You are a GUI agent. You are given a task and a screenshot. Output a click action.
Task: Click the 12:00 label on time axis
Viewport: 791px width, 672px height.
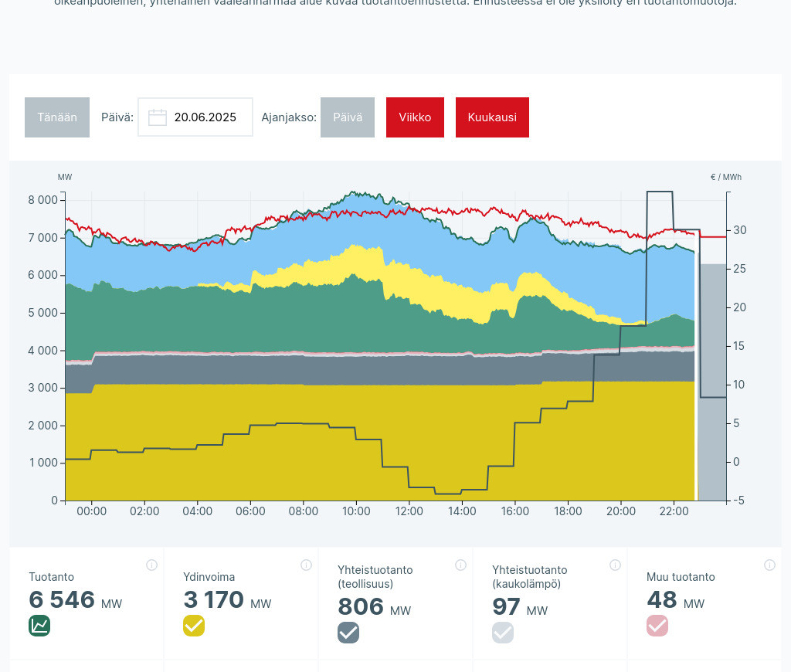[409, 511]
